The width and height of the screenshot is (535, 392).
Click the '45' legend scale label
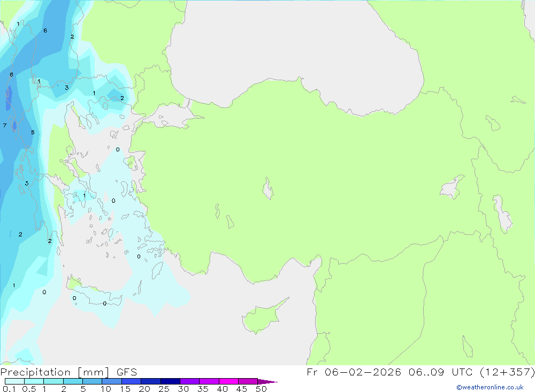242,389
